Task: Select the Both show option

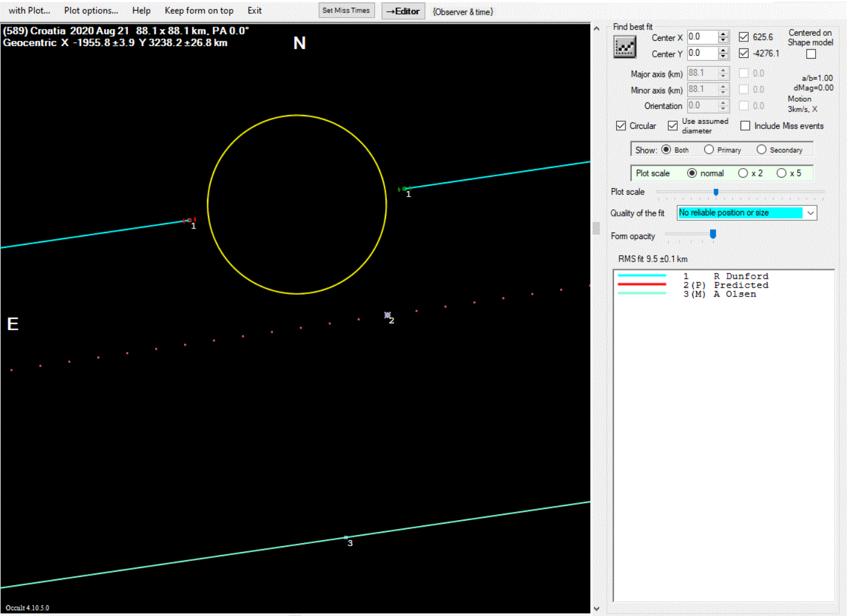Action: pos(666,150)
